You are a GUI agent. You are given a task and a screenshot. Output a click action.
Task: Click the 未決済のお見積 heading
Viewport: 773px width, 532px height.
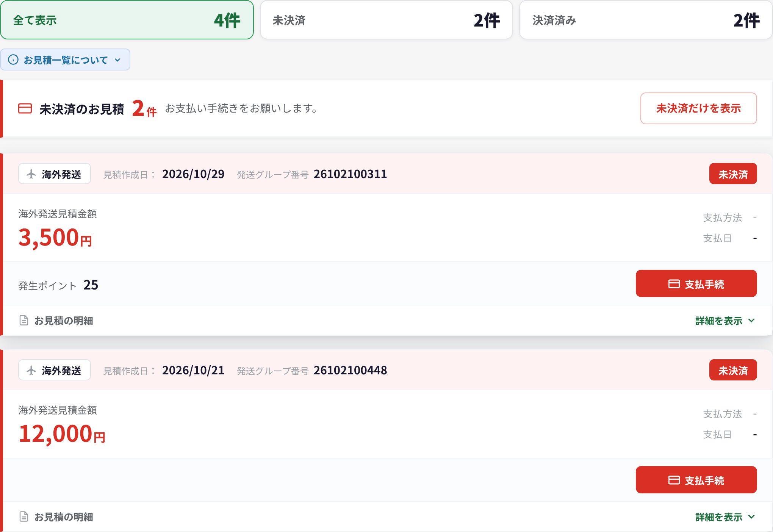[81, 109]
